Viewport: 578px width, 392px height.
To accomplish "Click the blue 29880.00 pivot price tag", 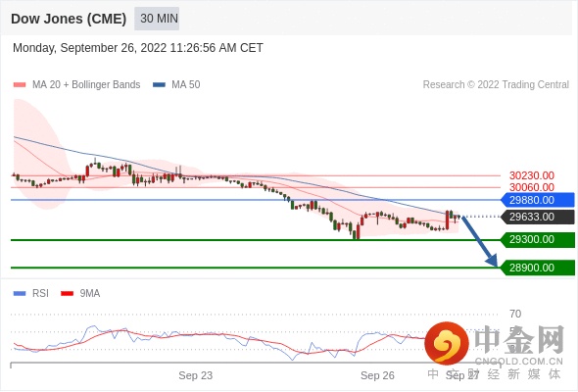I will [538, 200].
